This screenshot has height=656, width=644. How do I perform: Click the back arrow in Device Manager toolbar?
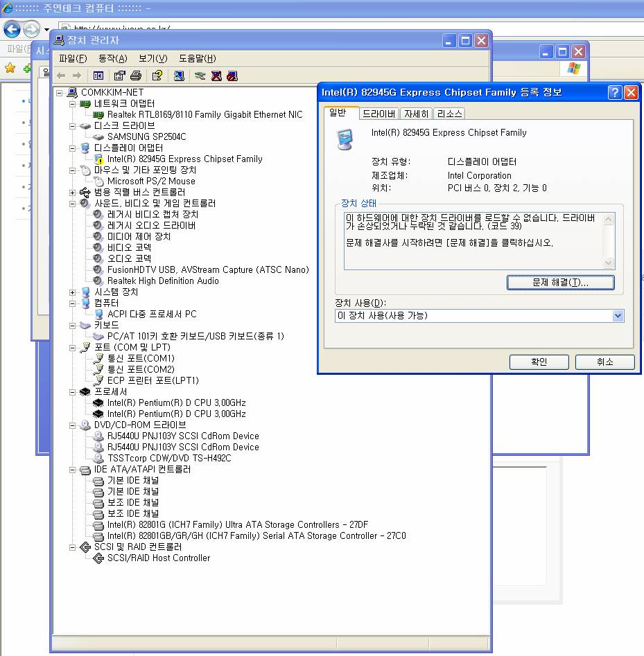[61, 76]
